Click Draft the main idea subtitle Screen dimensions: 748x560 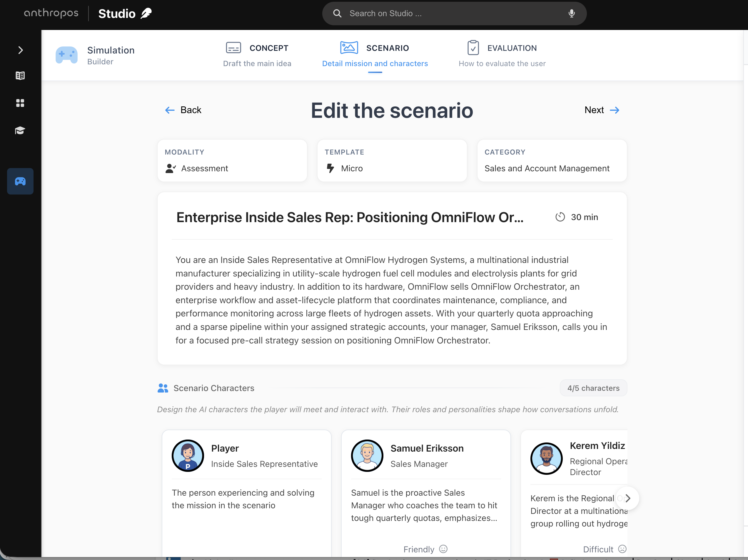257,63
